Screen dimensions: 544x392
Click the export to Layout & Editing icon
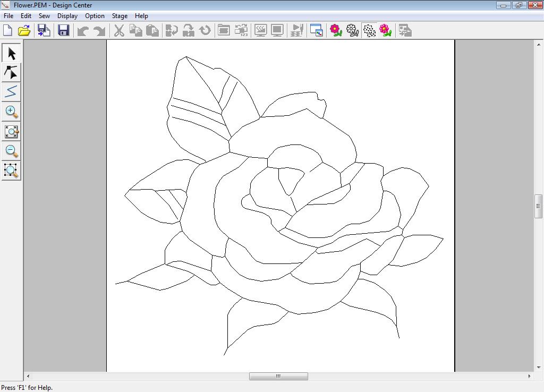pos(405,30)
